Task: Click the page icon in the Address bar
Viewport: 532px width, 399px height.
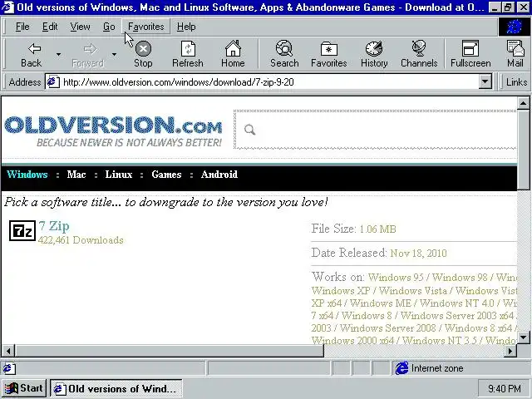Action: [x=53, y=82]
